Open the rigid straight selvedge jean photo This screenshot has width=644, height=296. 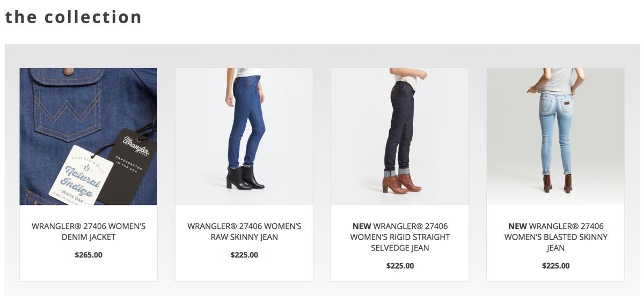pos(400,136)
